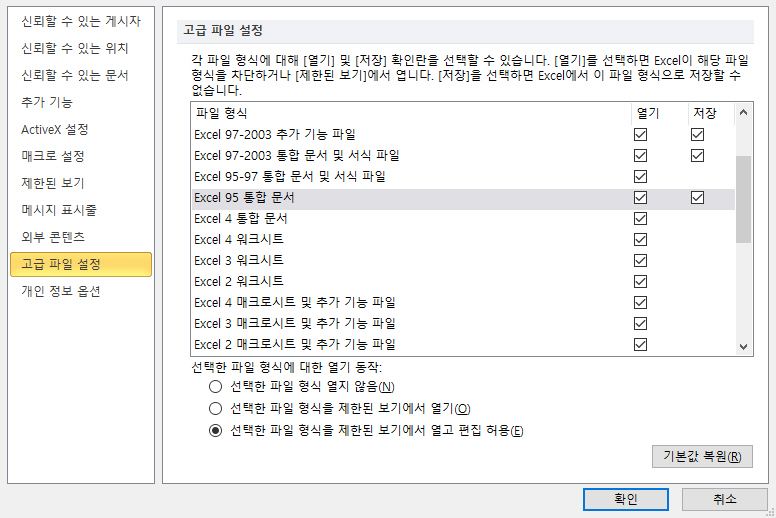This screenshot has width=776, height=518.
Task: Open 제한된 보기 settings
Action: click(81, 183)
